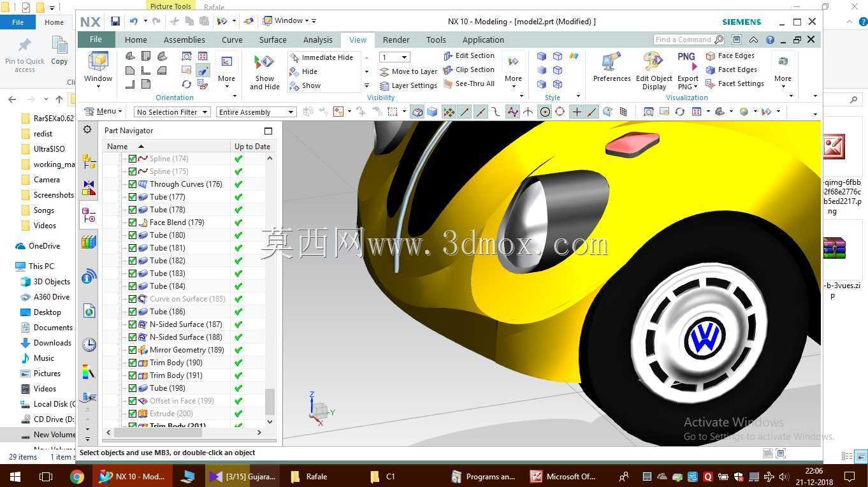The height and width of the screenshot is (487, 868).
Task: Open the Show and Hide tool
Action: pyautogui.click(x=264, y=71)
